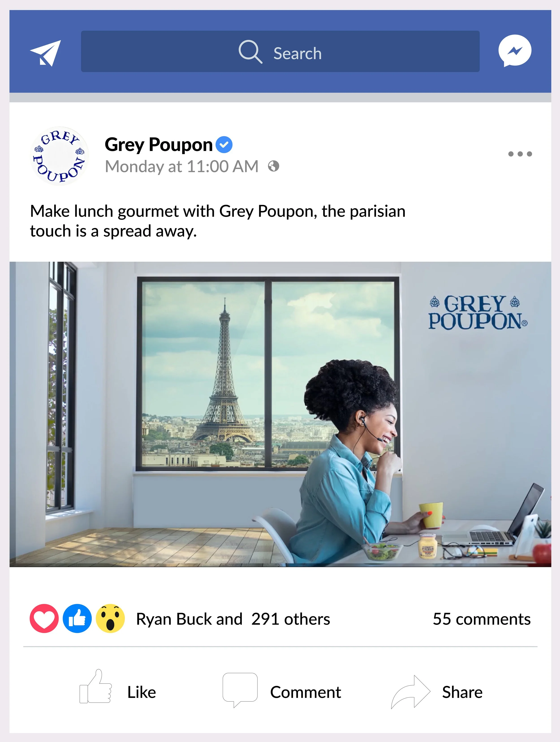
Task: Click the globe public privacy icon
Action: 273,166
